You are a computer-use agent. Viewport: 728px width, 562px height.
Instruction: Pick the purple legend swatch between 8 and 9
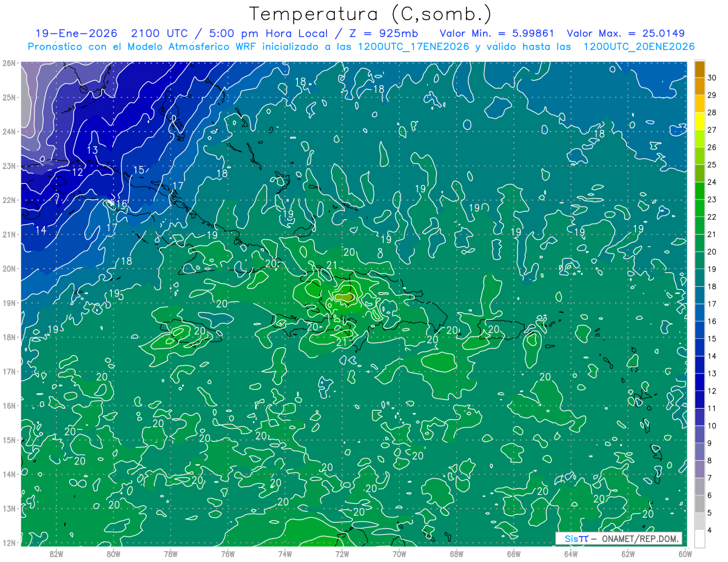[699, 452]
